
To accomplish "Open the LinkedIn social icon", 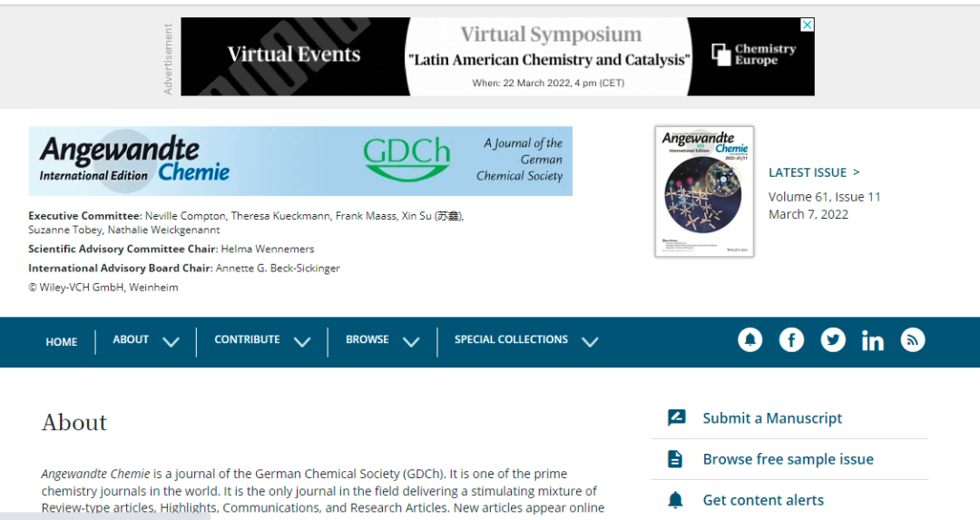I will [x=873, y=340].
